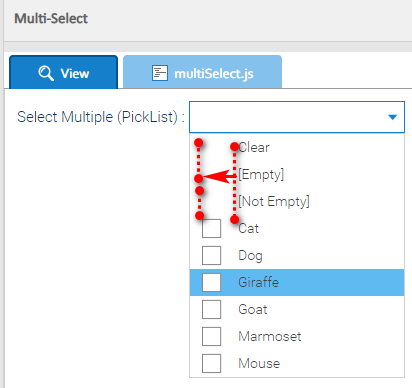Enable the Giraffe checkbox
The image size is (412, 388).
click(211, 282)
